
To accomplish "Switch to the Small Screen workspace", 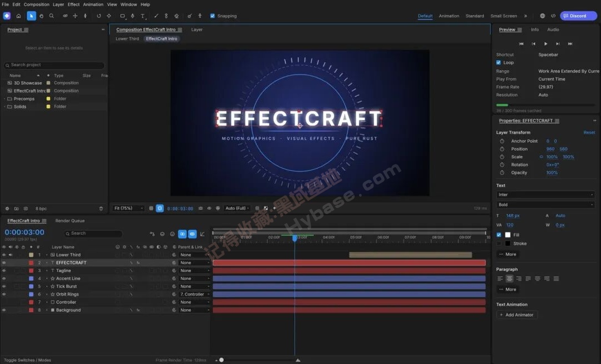I will pyautogui.click(x=503, y=16).
